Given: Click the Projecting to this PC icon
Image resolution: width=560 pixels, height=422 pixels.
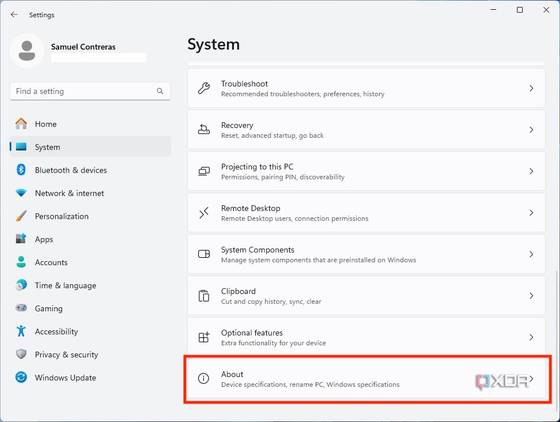Looking at the screenshot, I should click(x=204, y=171).
